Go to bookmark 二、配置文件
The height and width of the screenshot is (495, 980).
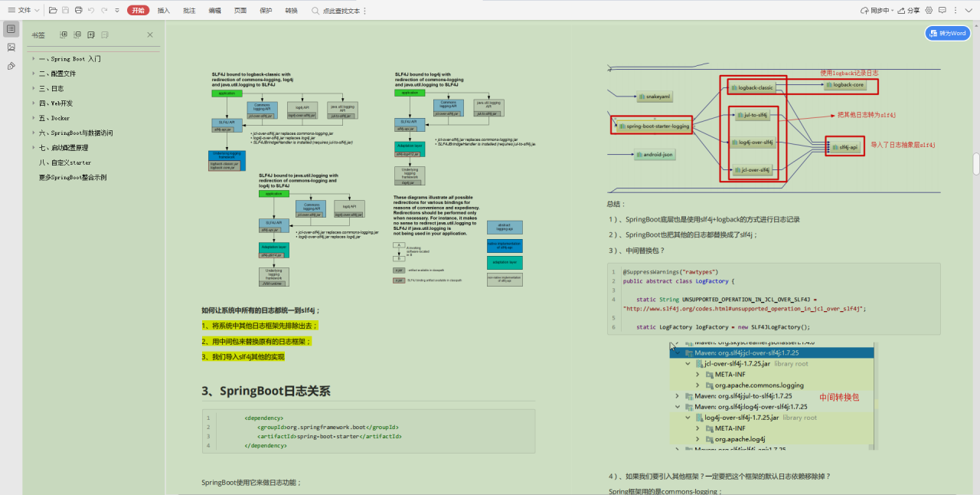[x=57, y=74]
